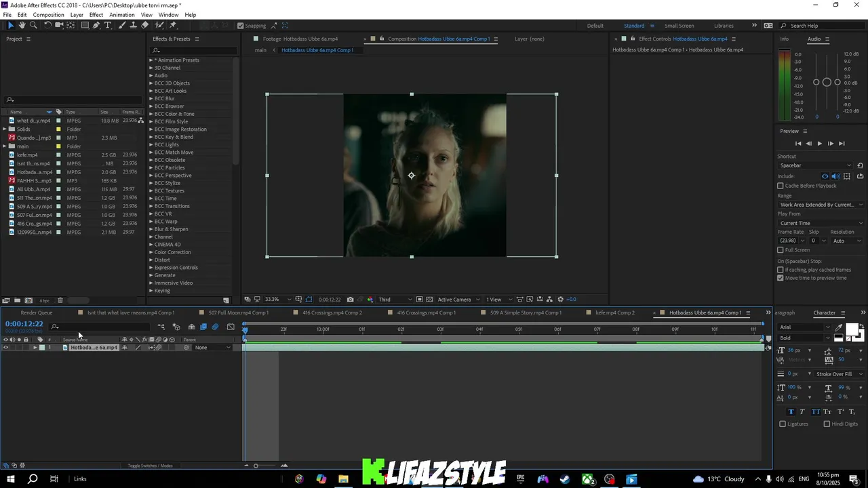The image size is (868, 488).
Task: Click timeline zoom slider handle
Action: coord(256,466)
